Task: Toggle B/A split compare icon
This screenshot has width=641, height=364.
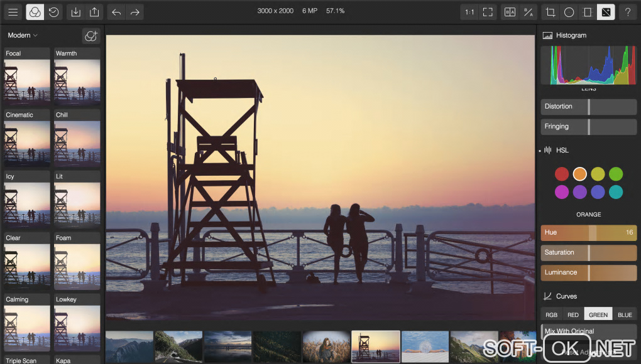Action: pyautogui.click(x=528, y=13)
